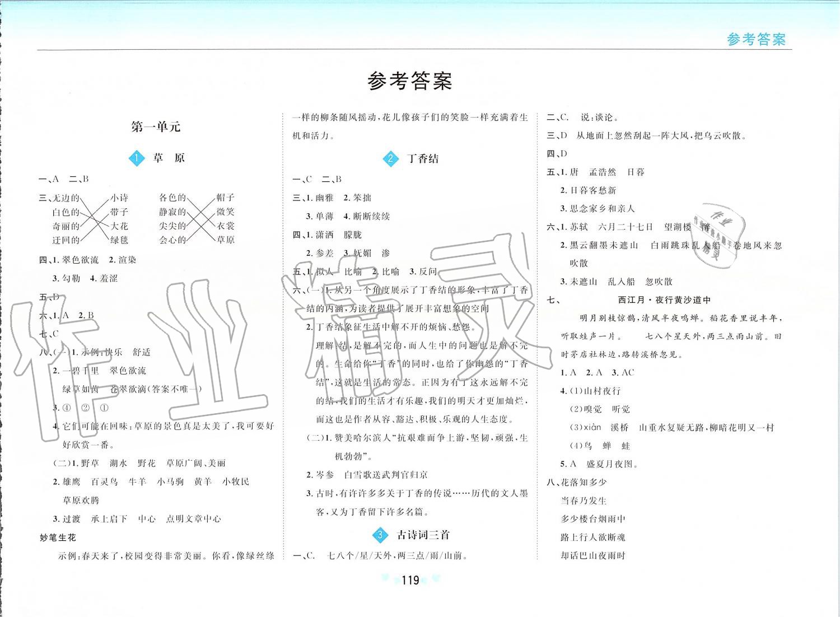
Task: Click the line starting 示例:春天来了
Action: (166, 556)
